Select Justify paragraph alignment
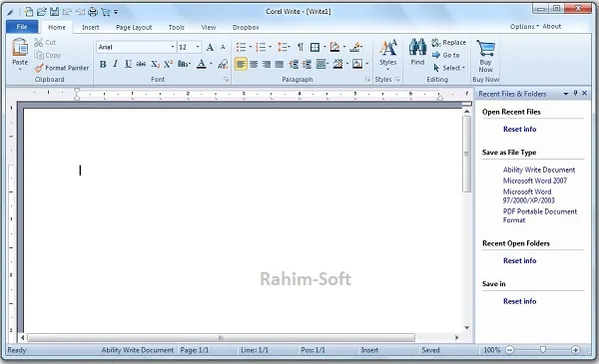Screen dimensions: 599x364 [x=280, y=64]
